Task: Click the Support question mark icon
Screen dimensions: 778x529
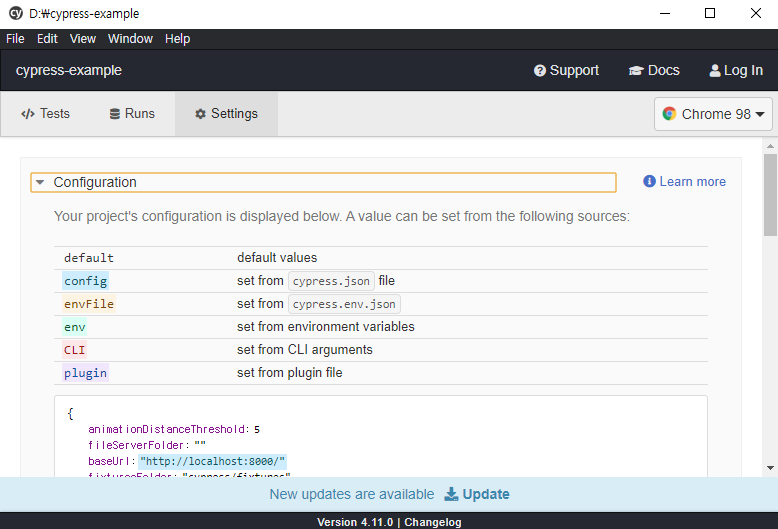Action: coord(539,71)
